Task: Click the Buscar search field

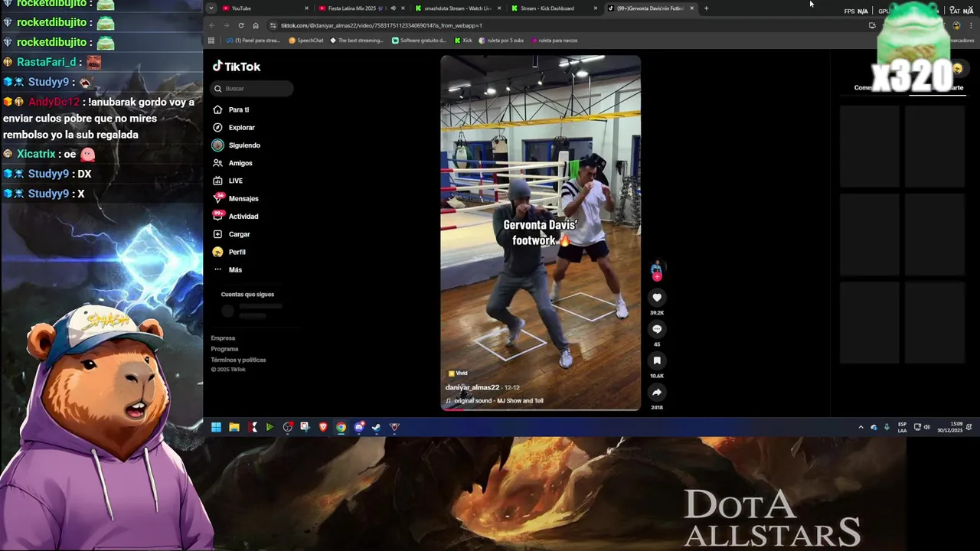Action: (253, 89)
